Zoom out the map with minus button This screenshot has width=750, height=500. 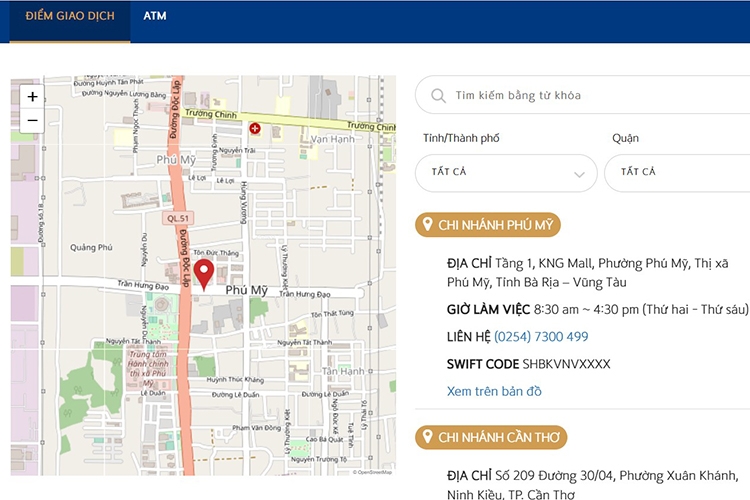(x=32, y=121)
